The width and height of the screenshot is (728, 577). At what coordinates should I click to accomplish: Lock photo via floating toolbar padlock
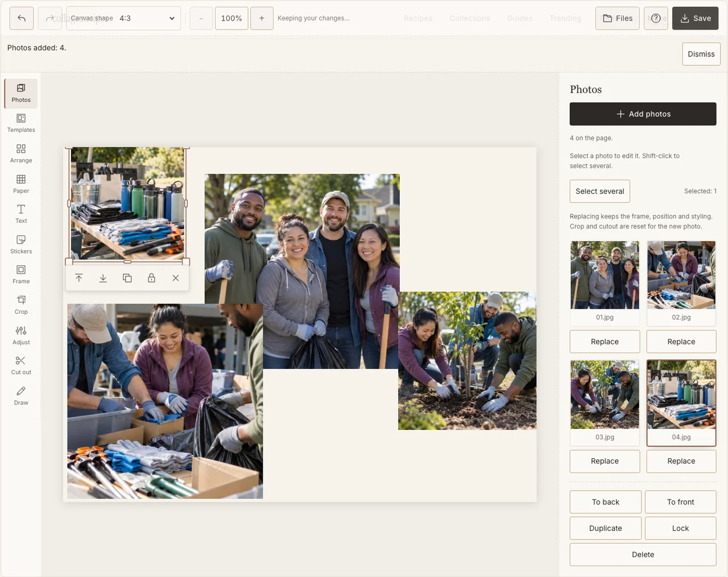tap(151, 278)
